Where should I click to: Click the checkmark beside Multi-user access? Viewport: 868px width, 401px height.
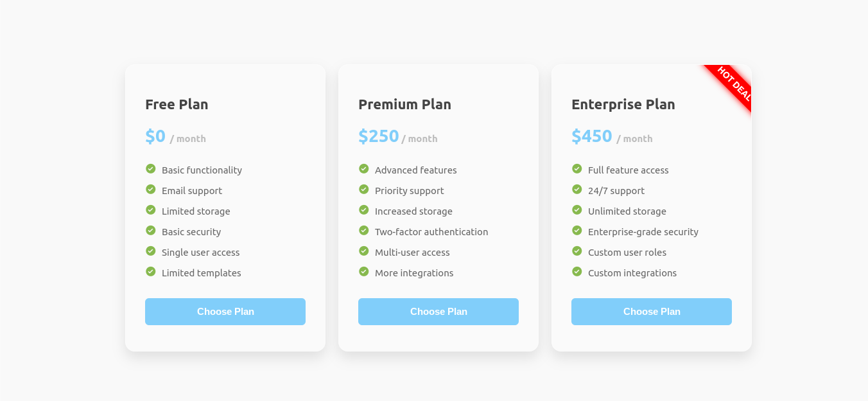(x=363, y=251)
